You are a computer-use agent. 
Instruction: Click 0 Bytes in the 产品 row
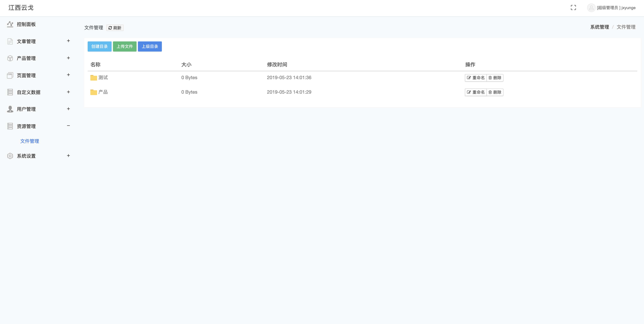pos(189,92)
